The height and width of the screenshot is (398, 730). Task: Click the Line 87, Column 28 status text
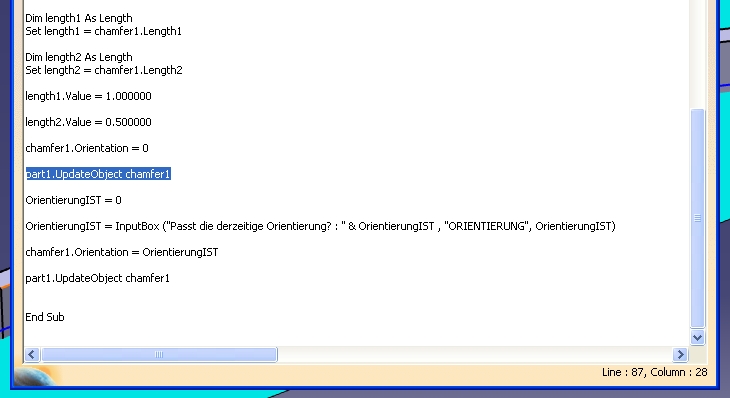point(655,372)
